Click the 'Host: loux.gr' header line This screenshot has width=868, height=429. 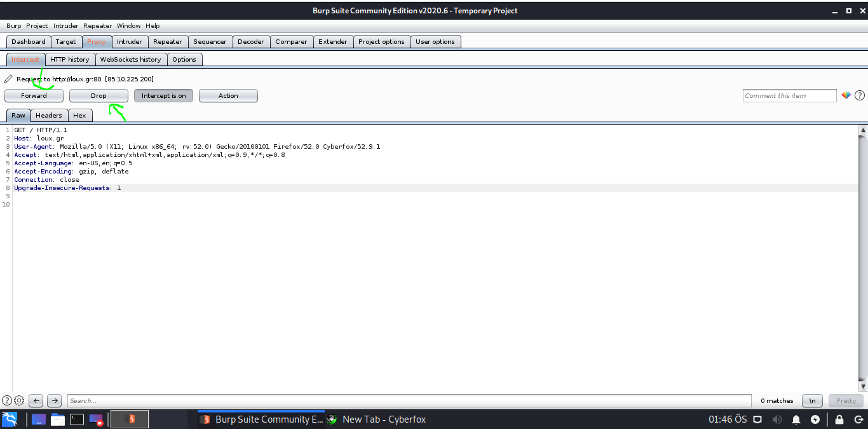39,138
